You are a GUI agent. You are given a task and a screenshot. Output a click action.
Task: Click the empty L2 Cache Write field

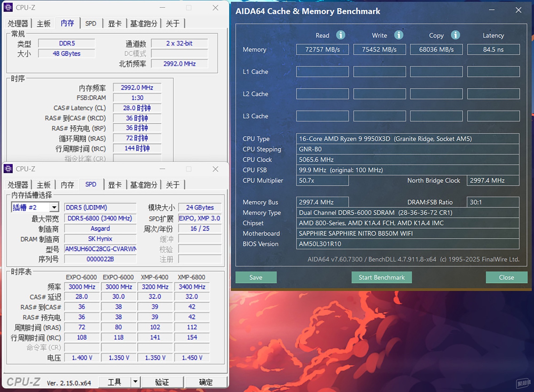point(379,94)
